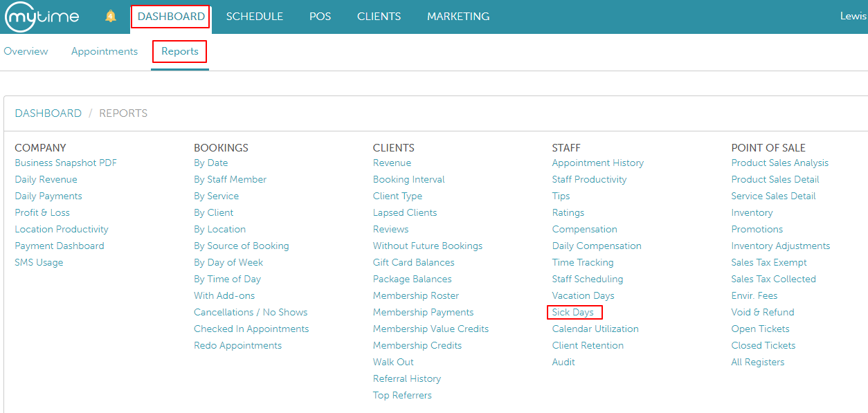Open the Client Type report
868x413 pixels.
pos(397,196)
